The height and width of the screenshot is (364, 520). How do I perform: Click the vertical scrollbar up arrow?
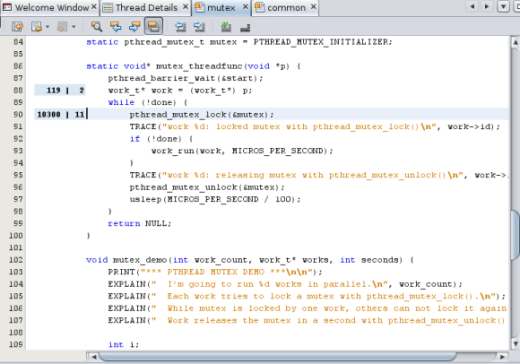pyautogui.click(x=515, y=42)
